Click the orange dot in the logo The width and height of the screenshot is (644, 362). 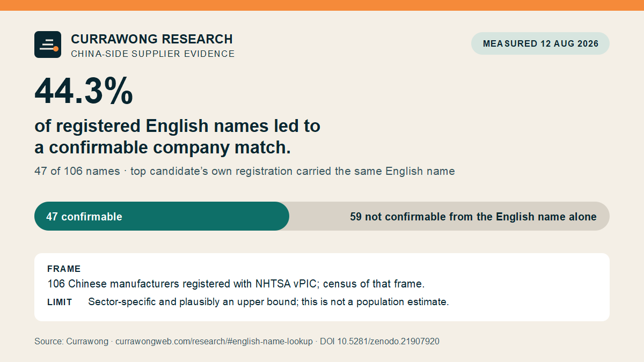click(x=56, y=49)
